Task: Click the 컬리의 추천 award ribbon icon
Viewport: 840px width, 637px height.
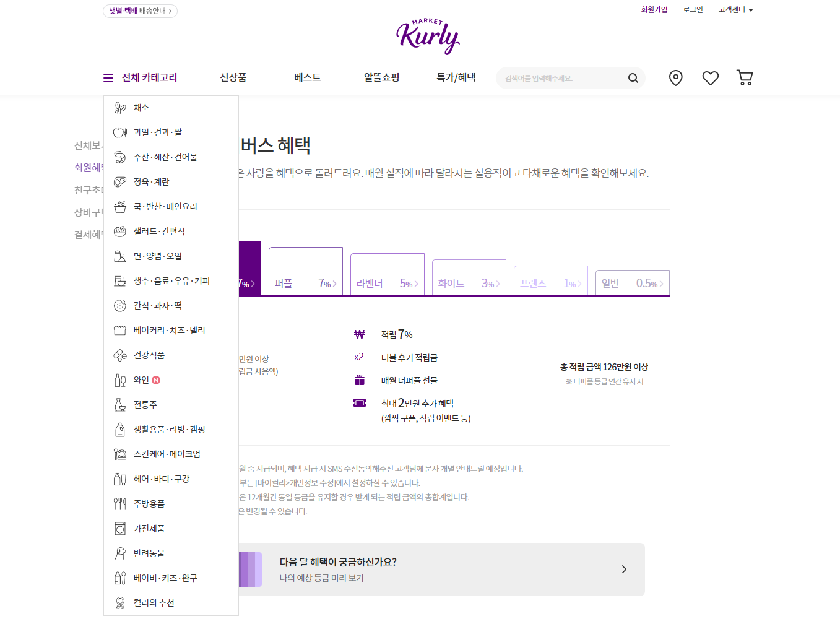Action: 120,603
